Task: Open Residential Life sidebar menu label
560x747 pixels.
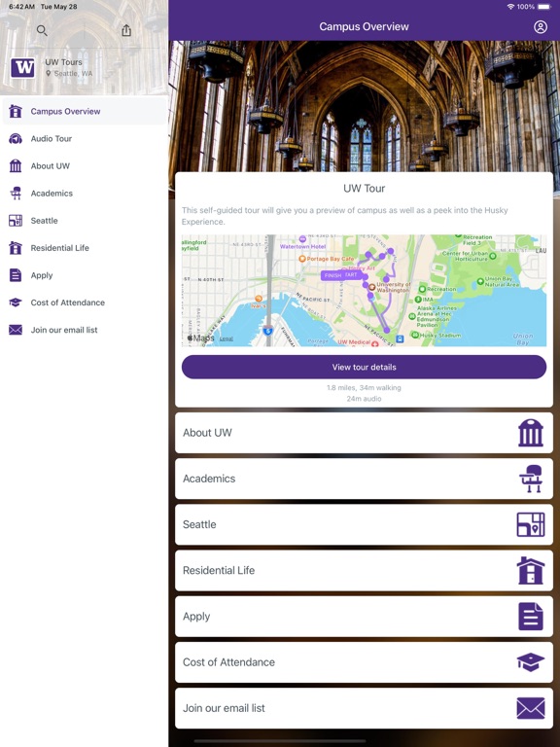Action: [60, 248]
